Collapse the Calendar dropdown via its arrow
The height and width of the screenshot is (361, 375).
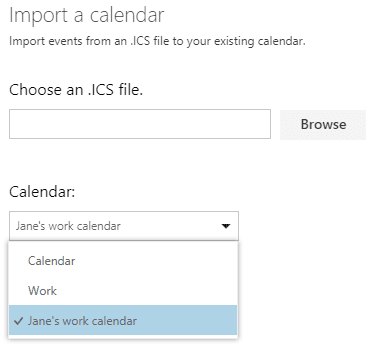point(226,226)
